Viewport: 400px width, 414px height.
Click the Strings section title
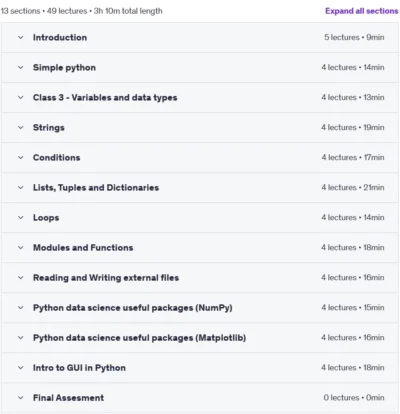pyautogui.click(x=49, y=128)
